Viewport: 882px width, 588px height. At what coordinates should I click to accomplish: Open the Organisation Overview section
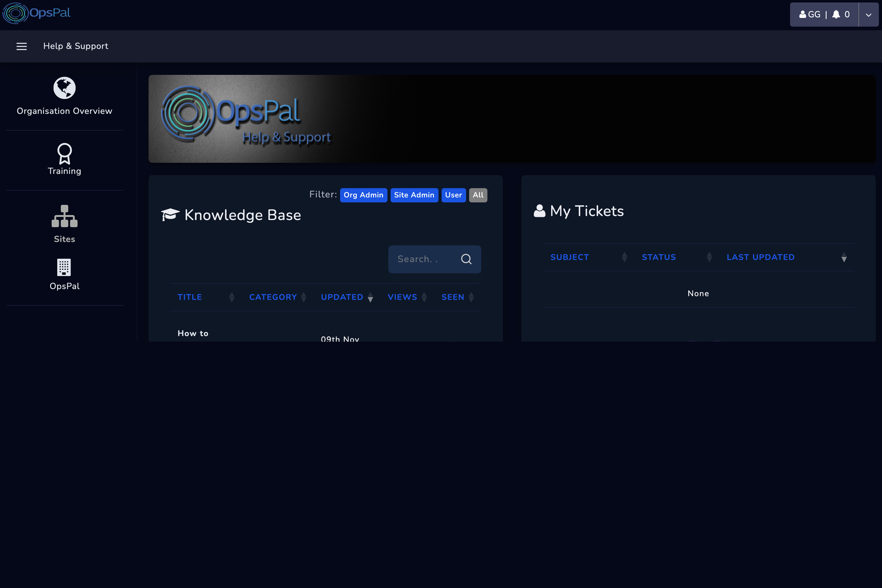pos(64,97)
